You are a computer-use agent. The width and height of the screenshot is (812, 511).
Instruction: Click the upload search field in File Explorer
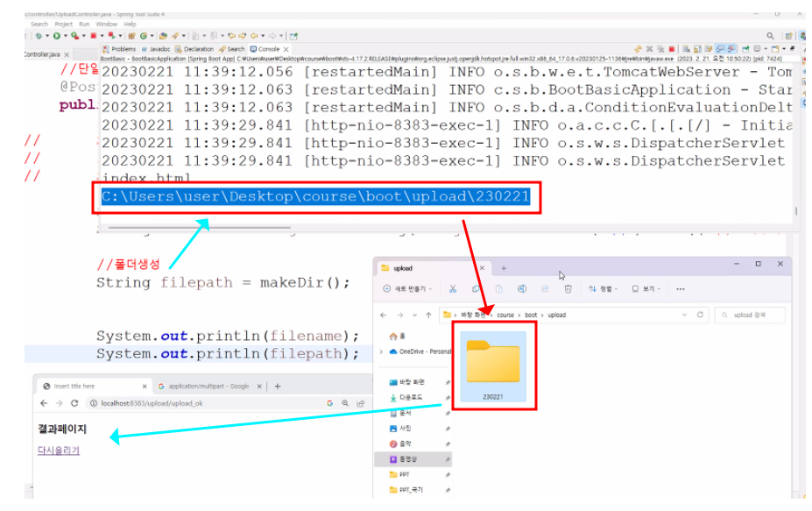click(750, 315)
